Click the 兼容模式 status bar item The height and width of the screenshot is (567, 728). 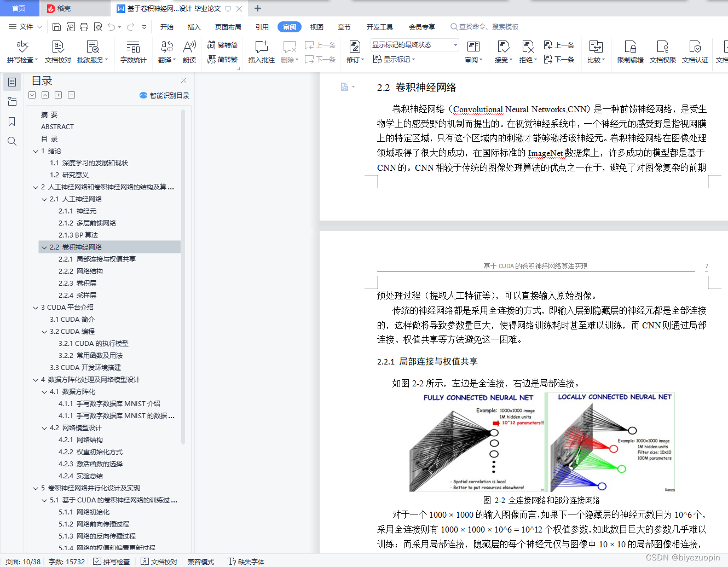point(201,562)
